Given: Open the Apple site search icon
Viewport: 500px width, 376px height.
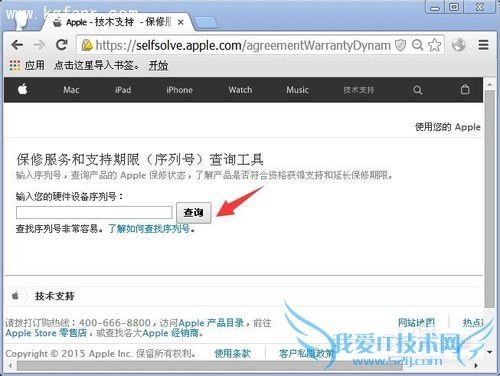Looking at the screenshot, I should pos(417,90).
